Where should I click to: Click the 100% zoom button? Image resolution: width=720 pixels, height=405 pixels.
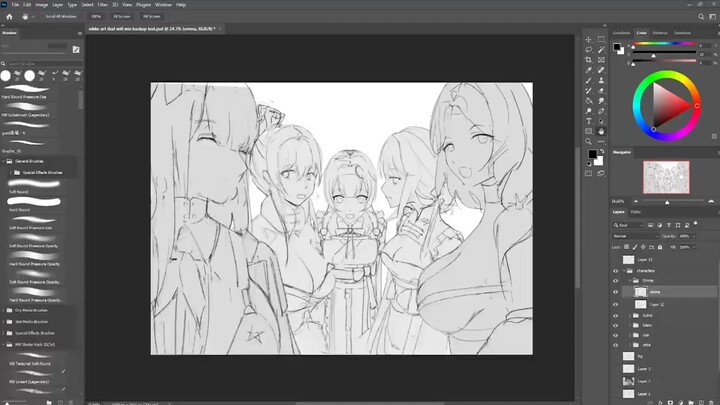tap(96, 17)
